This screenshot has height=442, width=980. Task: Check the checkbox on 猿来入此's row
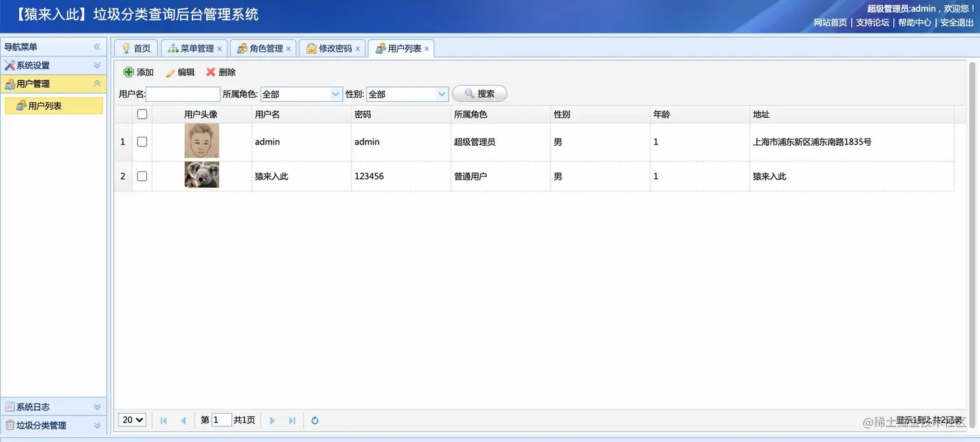coord(142,176)
